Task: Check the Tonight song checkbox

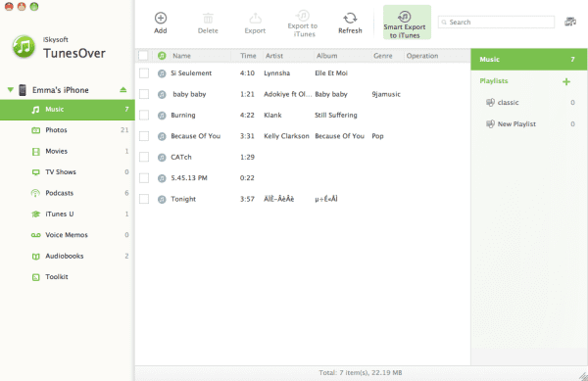Action: (x=144, y=199)
